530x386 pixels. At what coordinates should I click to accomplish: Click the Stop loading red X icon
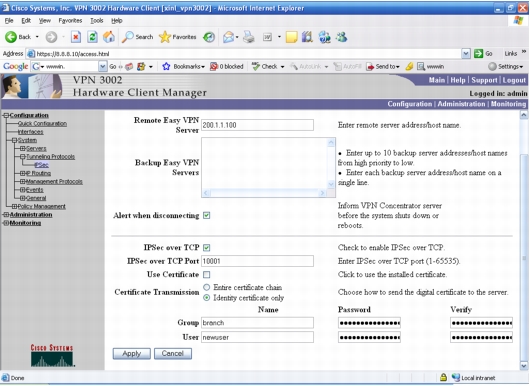(x=76, y=37)
